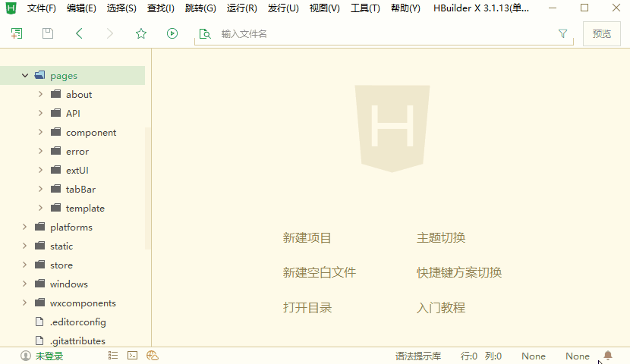Click the .gitattributes file icon
Viewport: 630px width, 364px height.
[39, 340]
